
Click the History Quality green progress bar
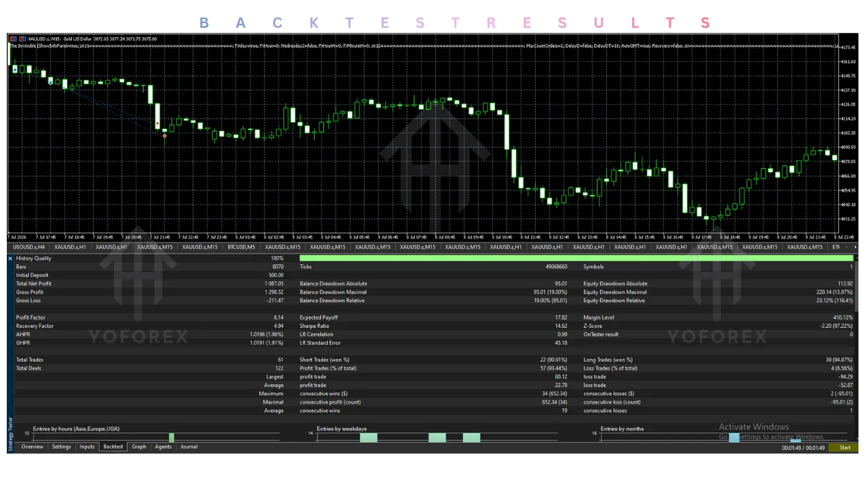pyautogui.click(x=576, y=258)
